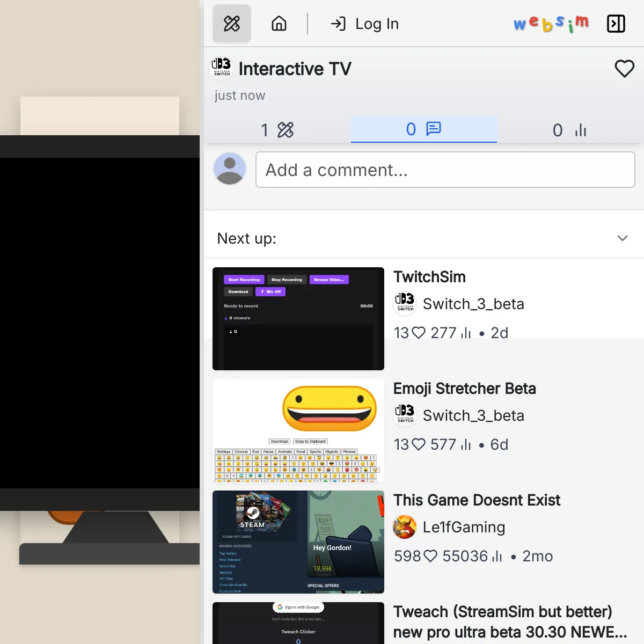Go to the home icon
Viewport: 644px width, 644px height.
(279, 24)
